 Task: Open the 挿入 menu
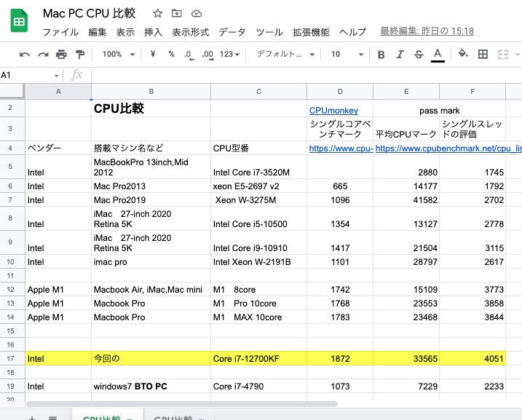pos(153,32)
